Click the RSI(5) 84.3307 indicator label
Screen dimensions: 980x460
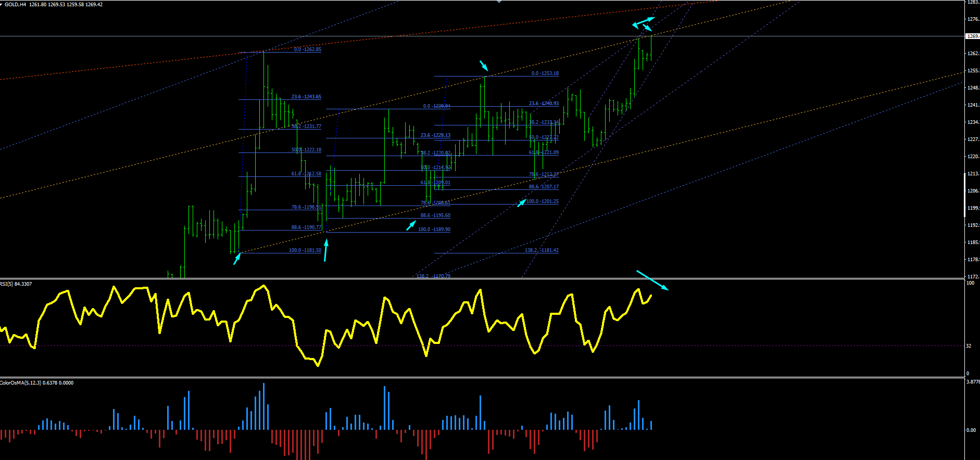(16, 284)
